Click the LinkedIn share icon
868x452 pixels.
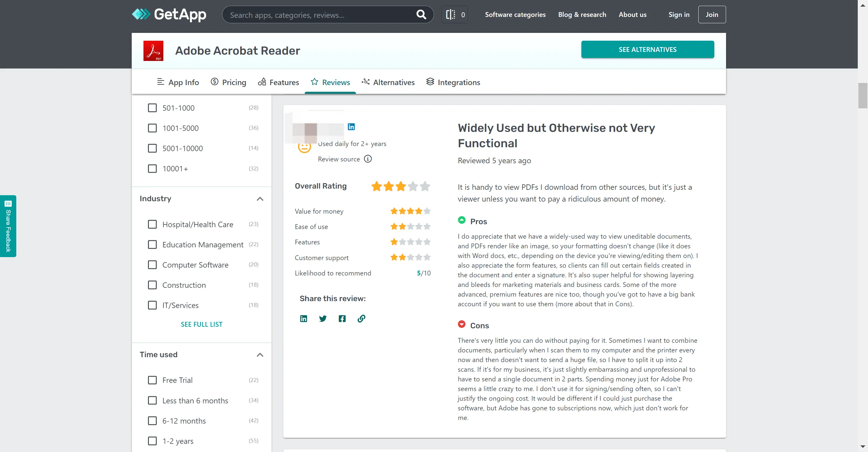pos(304,318)
